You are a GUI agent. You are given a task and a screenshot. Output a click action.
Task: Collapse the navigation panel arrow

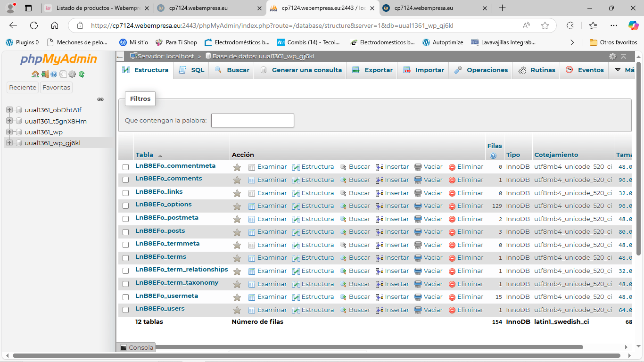tap(120, 57)
